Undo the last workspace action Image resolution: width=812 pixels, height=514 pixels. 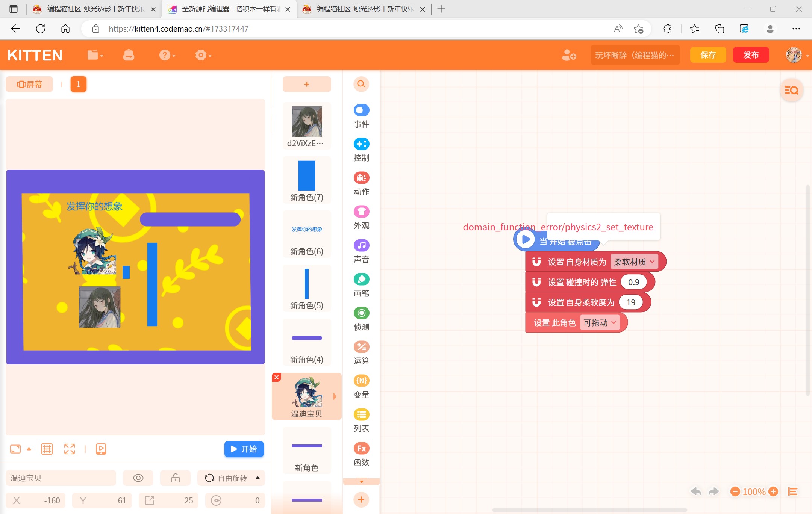[696, 491]
